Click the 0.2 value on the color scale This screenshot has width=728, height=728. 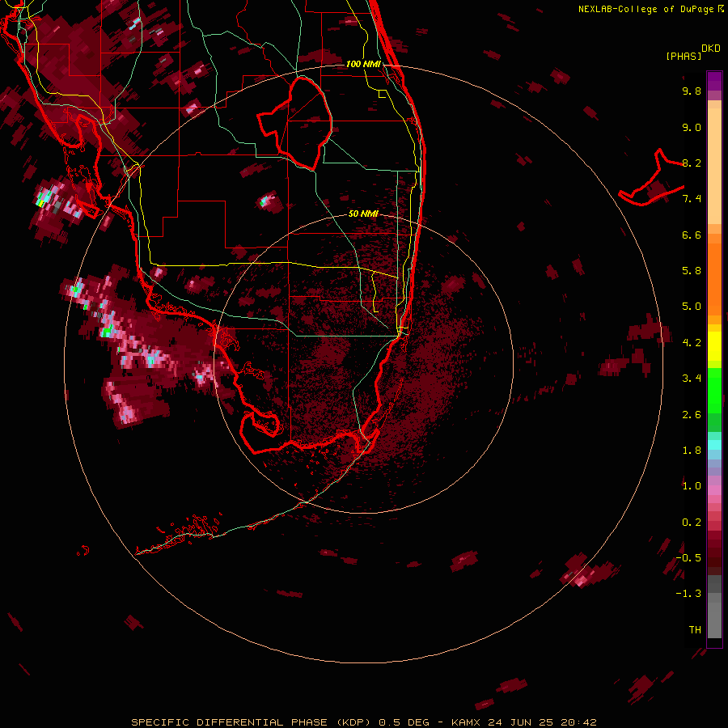(x=692, y=523)
